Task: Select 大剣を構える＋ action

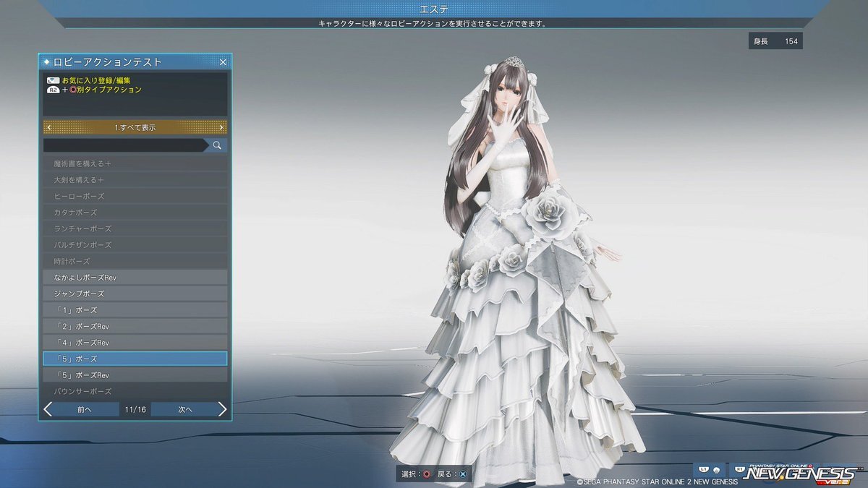Action: 135,180
